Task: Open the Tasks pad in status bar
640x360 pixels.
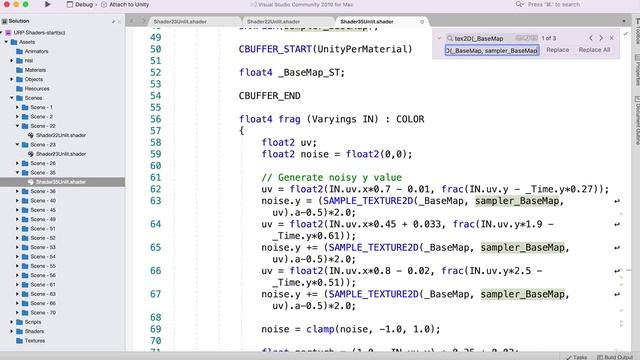Action: 576,357
